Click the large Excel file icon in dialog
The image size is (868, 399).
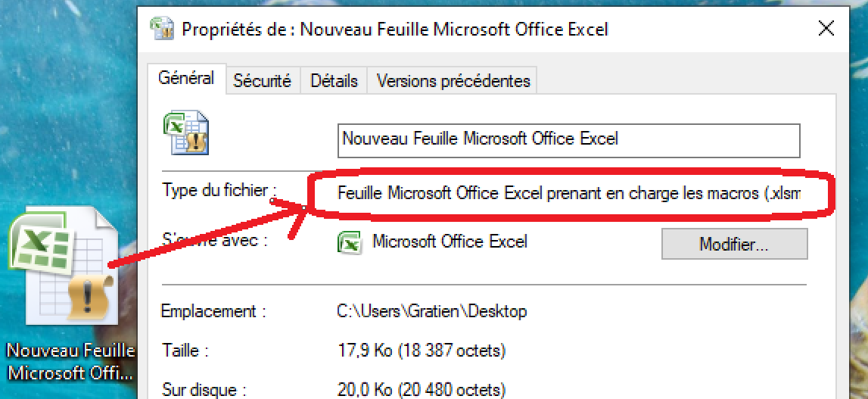[186, 134]
